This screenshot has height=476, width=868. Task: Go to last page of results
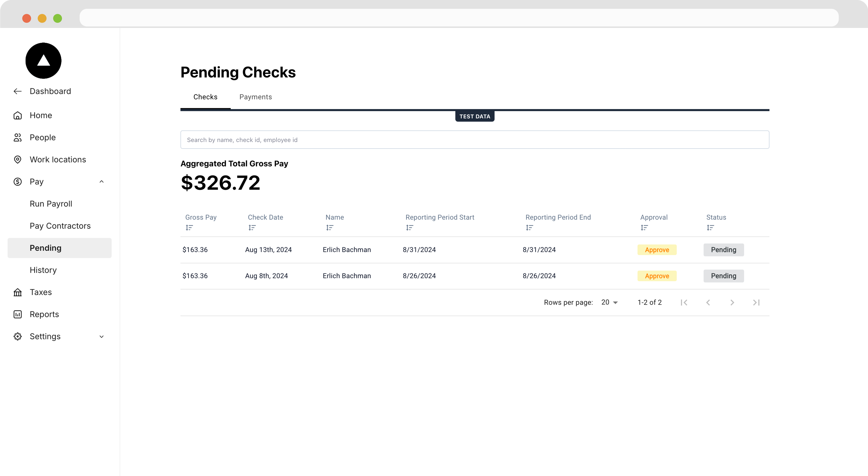point(757,302)
